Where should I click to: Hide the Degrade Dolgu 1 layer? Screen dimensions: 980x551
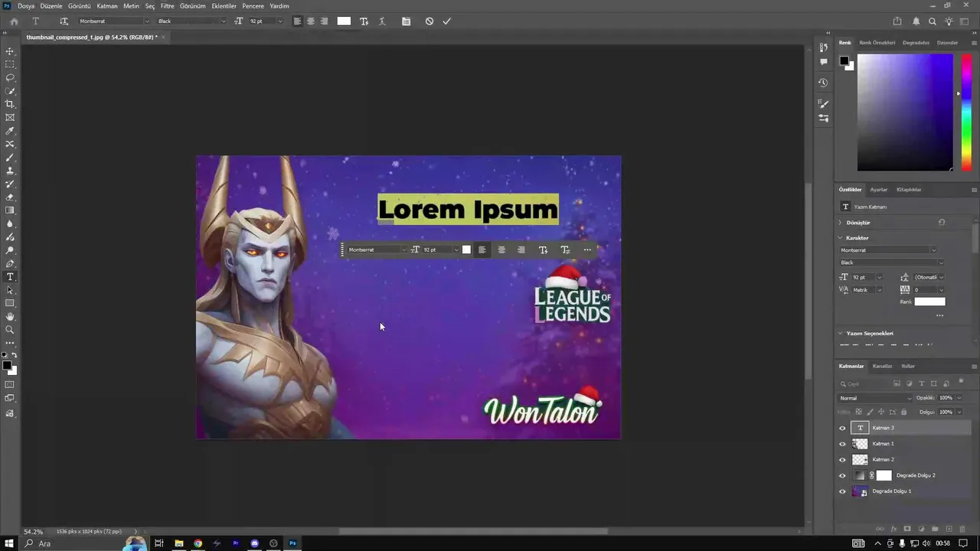(842, 491)
